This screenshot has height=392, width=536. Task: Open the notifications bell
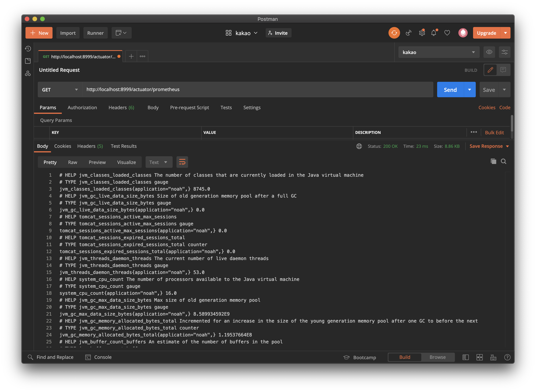[x=434, y=33]
